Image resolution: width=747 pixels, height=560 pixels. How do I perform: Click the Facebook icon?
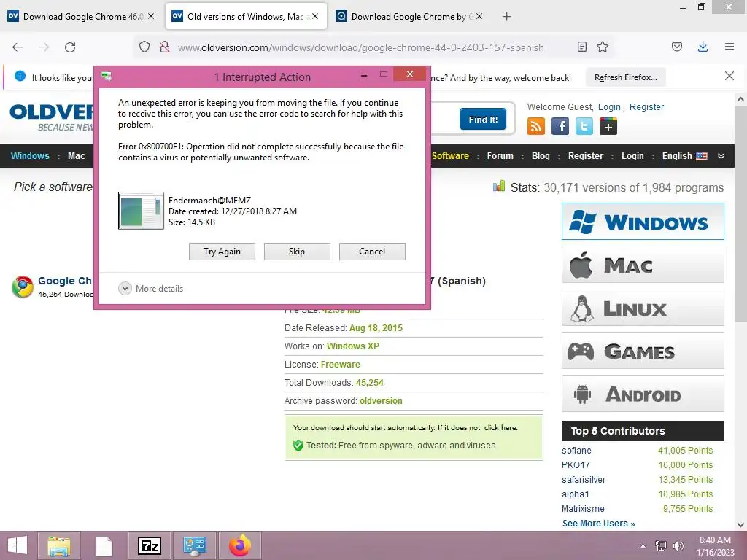pyautogui.click(x=560, y=126)
